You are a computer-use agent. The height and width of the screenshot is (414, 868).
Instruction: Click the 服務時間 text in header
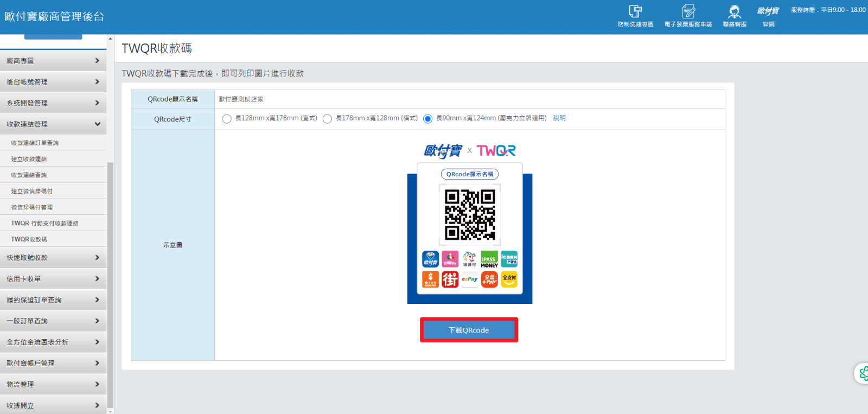[x=828, y=10]
